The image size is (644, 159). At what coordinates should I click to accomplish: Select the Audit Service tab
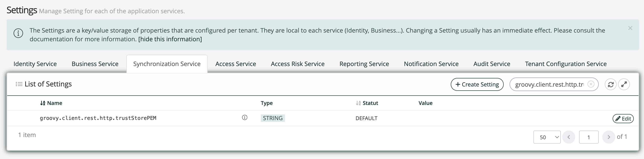(492, 64)
